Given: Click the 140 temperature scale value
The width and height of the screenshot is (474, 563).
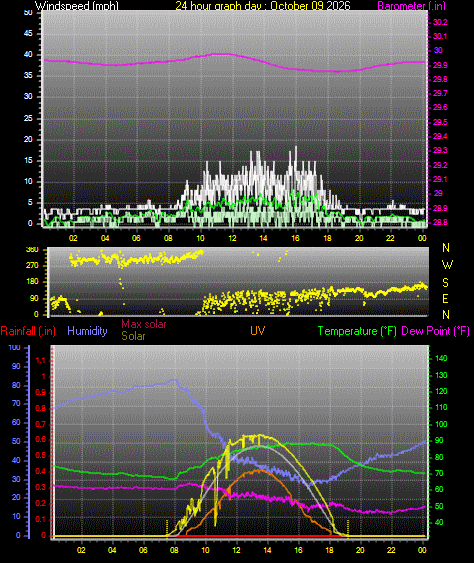Looking at the screenshot, I should pyautogui.click(x=441, y=358).
